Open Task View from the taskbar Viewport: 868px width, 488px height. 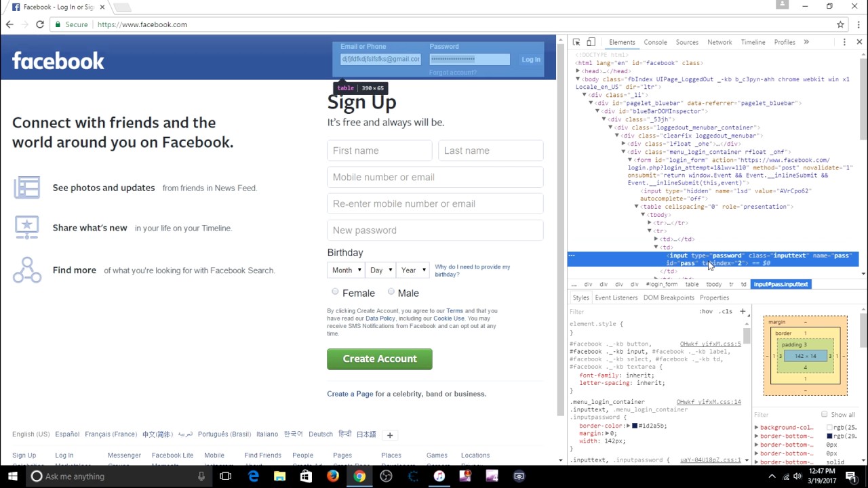click(x=226, y=476)
